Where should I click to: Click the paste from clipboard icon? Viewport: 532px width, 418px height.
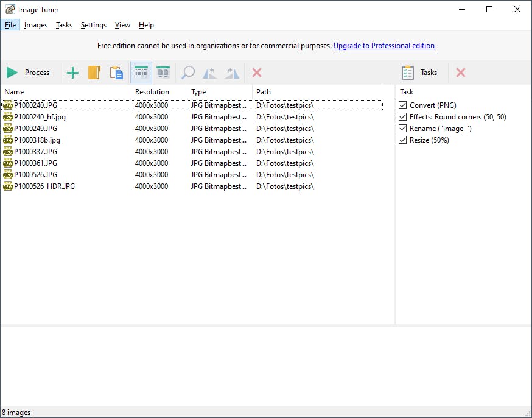(116, 73)
